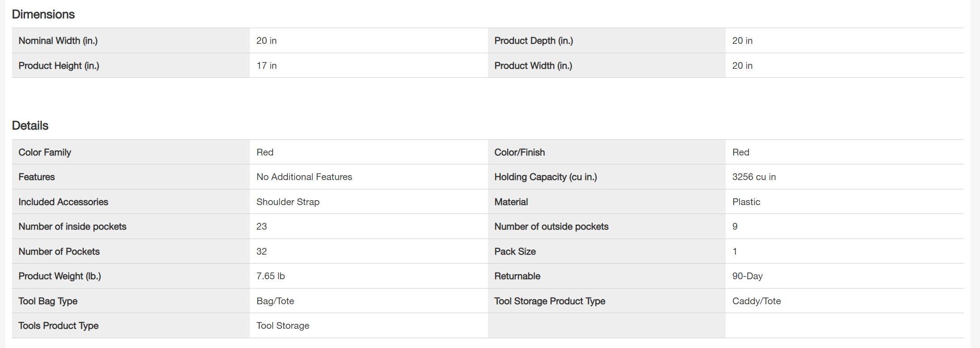The width and height of the screenshot is (980, 348).
Task: Select the Plastic material value
Action: [746, 202]
